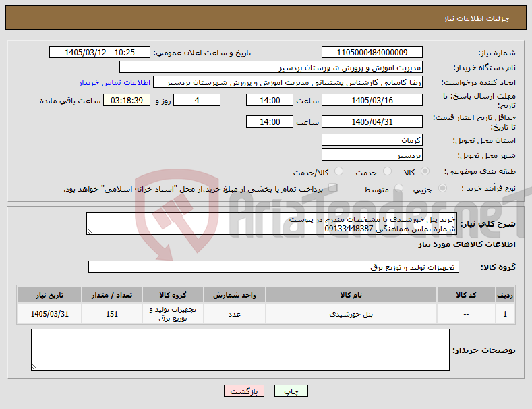Toggle the اسناد خزانه اسلامی payment checkbox

tap(333, 188)
